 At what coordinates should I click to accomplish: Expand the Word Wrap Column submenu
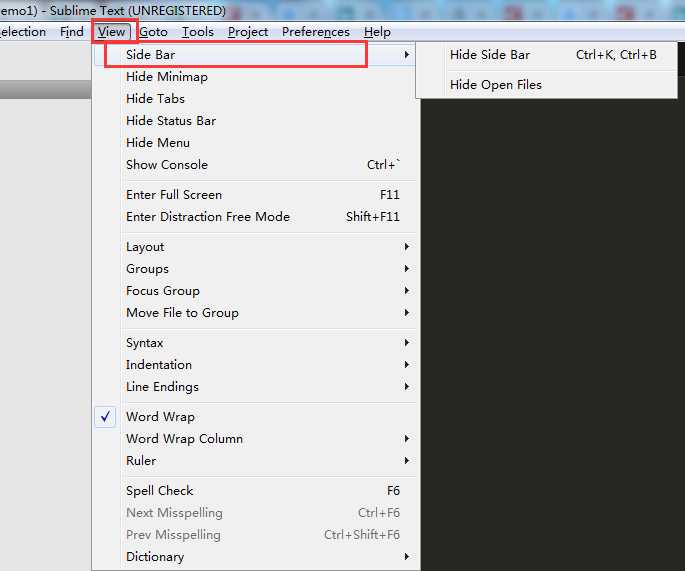coord(255,439)
